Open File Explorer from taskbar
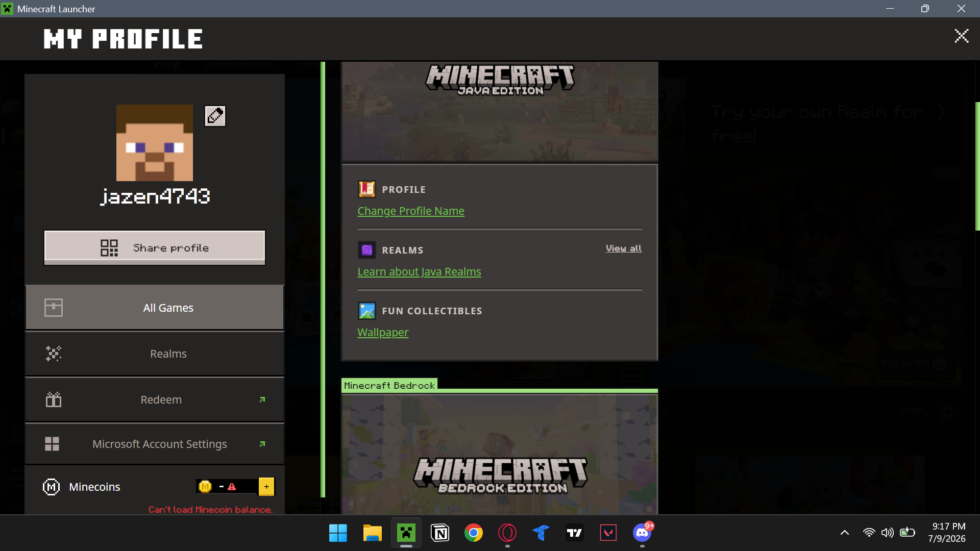 coord(372,533)
